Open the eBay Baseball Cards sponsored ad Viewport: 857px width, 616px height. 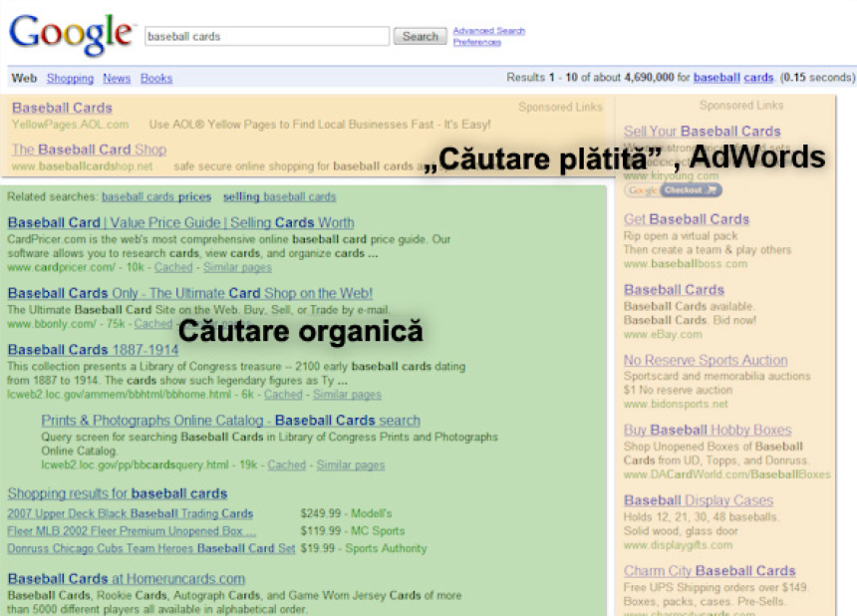pyautogui.click(x=674, y=290)
